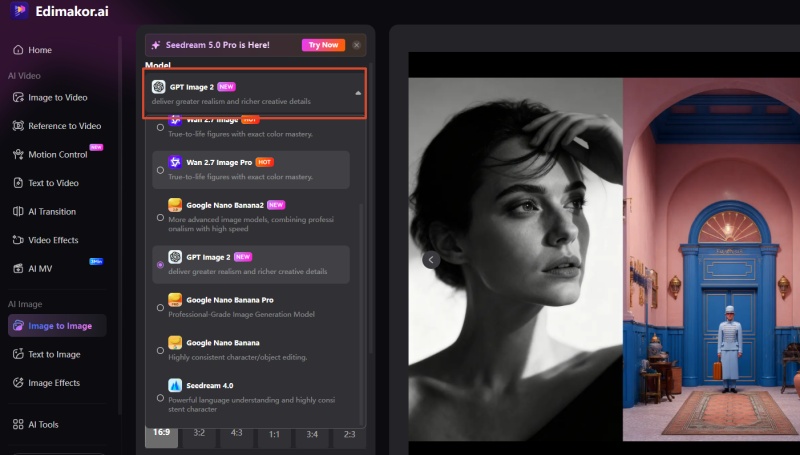Click the NEW badge beside Motion Control
The height and width of the screenshot is (455, 800).
tap(96, 147)
